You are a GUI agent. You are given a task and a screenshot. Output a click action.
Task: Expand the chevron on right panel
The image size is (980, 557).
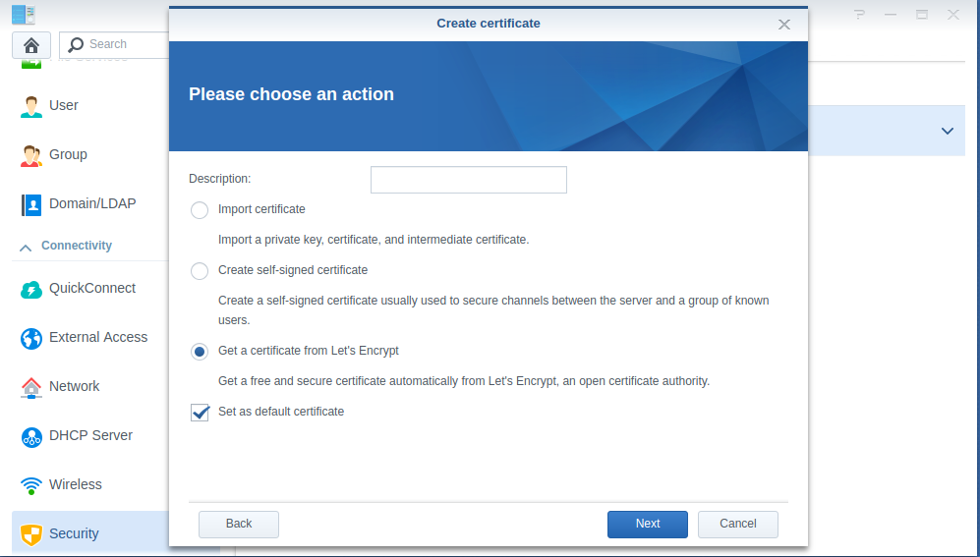tap(948, 131)
